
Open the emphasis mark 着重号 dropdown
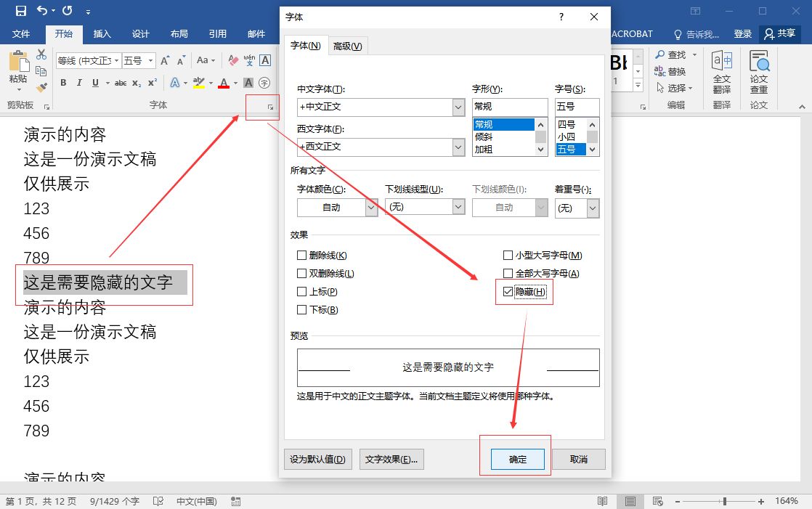(593, 208)
